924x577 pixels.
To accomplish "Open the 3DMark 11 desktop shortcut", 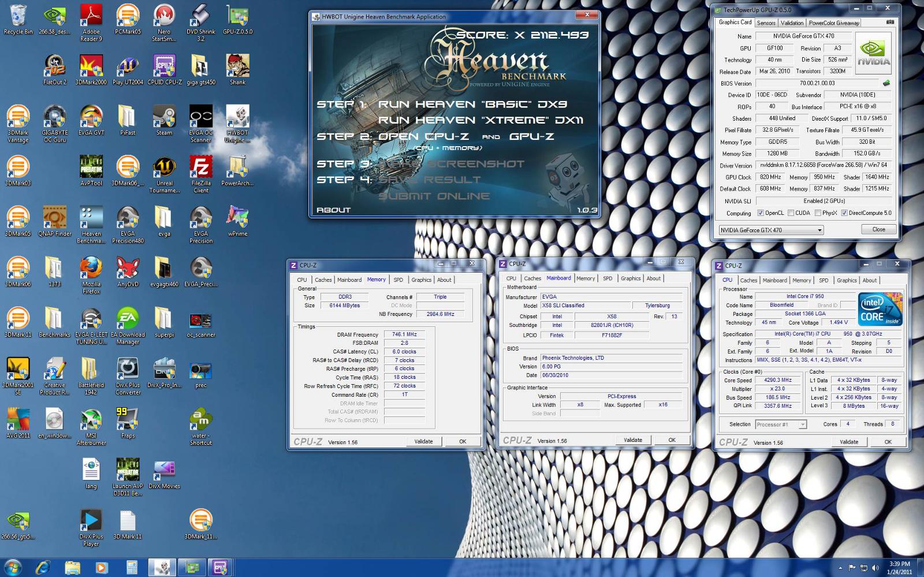I will [18, 322].
